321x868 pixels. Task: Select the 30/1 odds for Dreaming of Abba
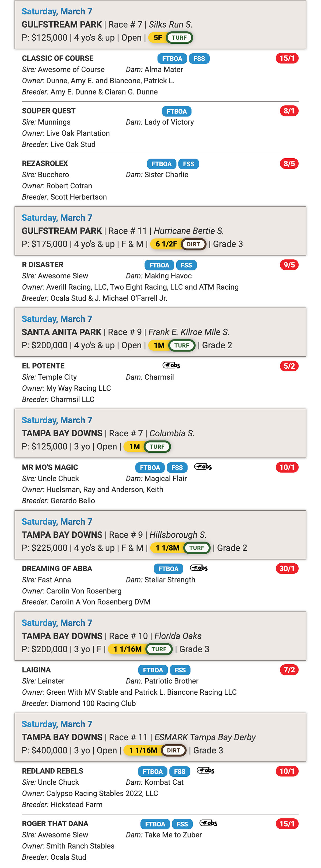point(287,568)
